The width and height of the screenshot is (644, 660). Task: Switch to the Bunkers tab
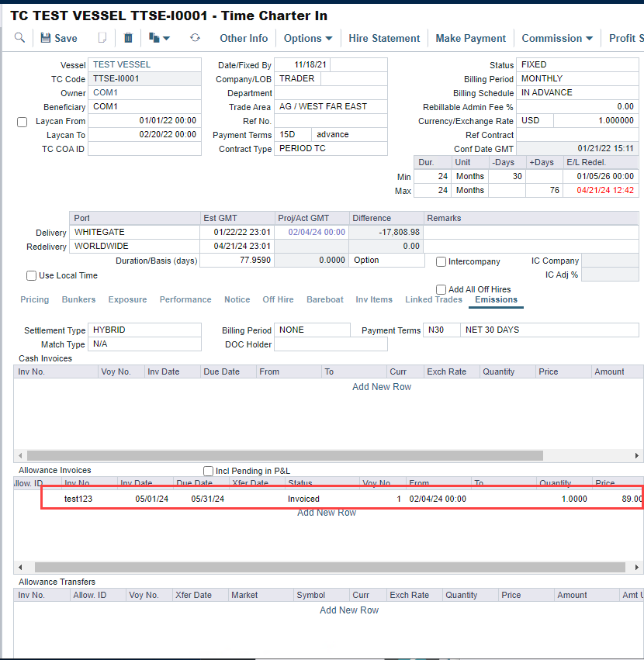[x=78, y=299]
